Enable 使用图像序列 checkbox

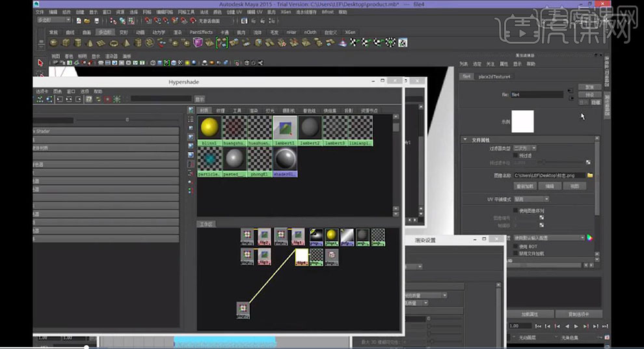516,210
